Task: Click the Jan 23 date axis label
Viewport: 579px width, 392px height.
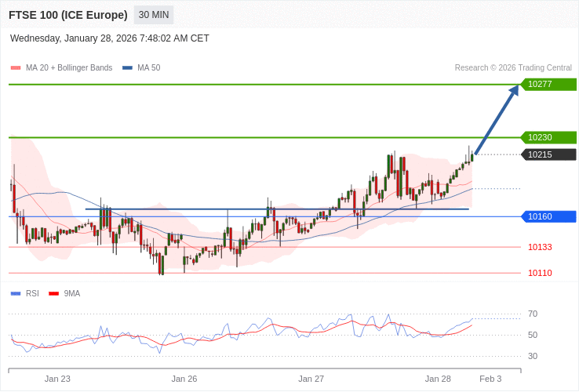Action: [57, 379]
